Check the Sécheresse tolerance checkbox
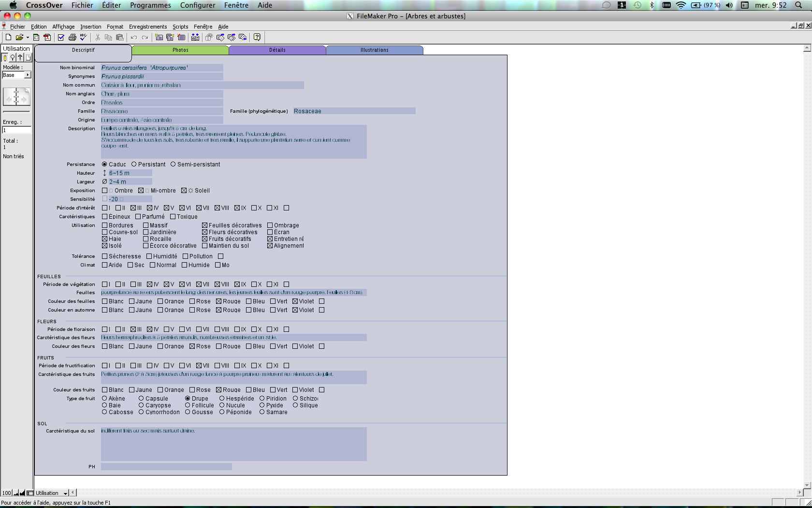This screenshot has width=812, height=508. pyautogui.click(x=105, y=256)
